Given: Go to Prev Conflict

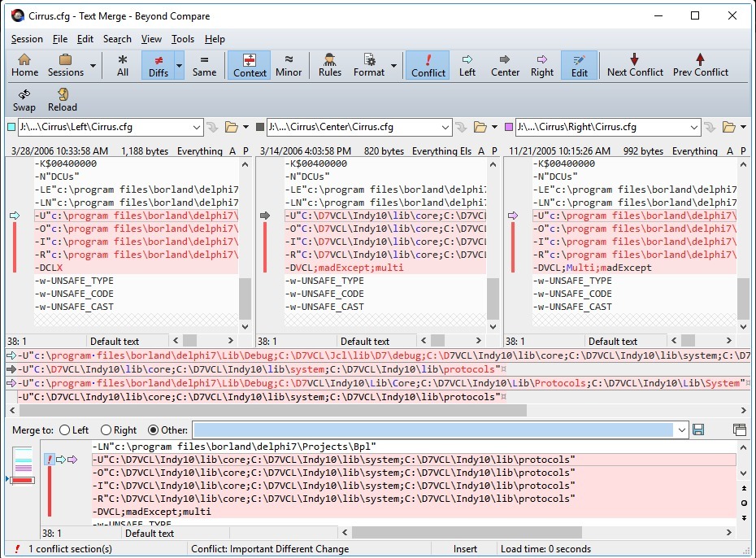Looking at the screenshot, I should click(x=700, y=65).
